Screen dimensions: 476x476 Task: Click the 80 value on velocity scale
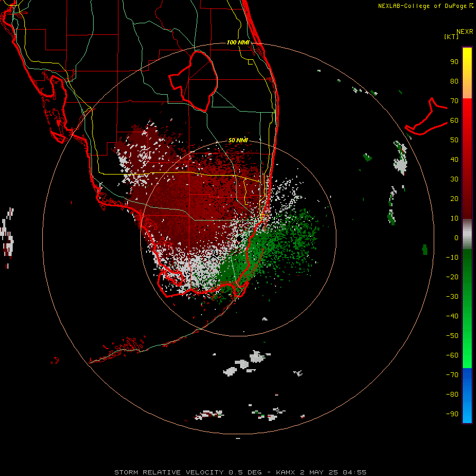click(x=454, y=81)
